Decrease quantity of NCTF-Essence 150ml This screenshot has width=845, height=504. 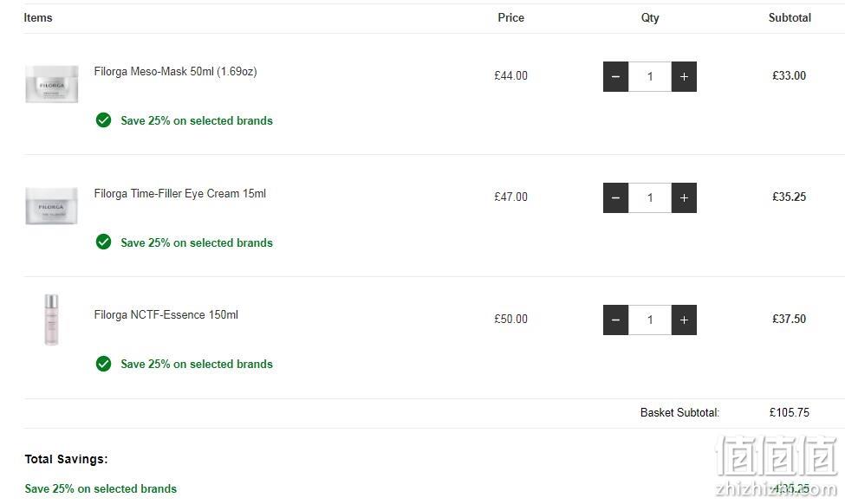coord(615,320)
